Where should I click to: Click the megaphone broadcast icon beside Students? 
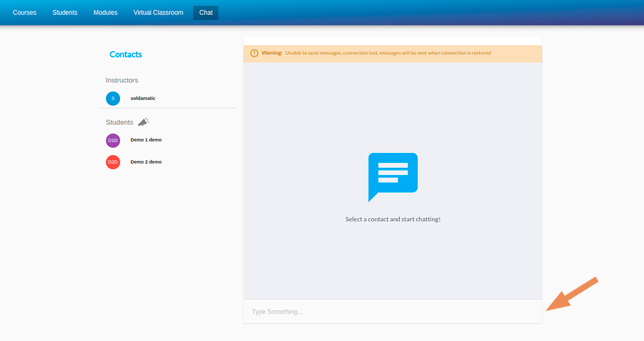[143, 122]
